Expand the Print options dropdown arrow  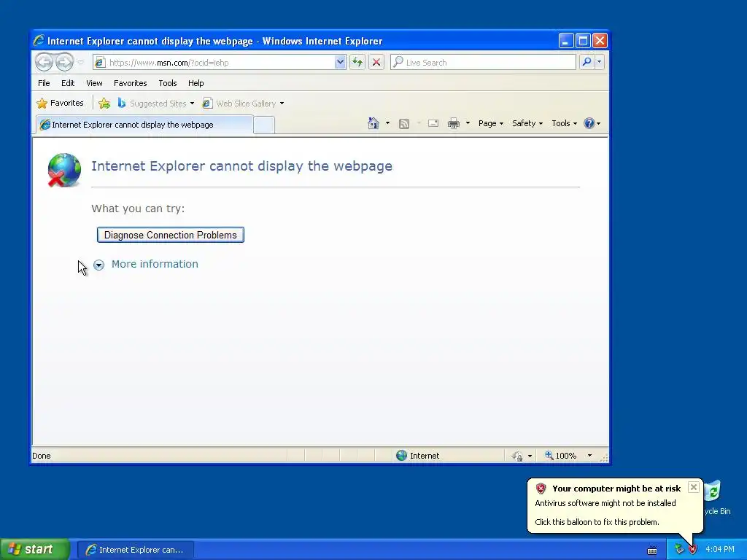point(468,123)
